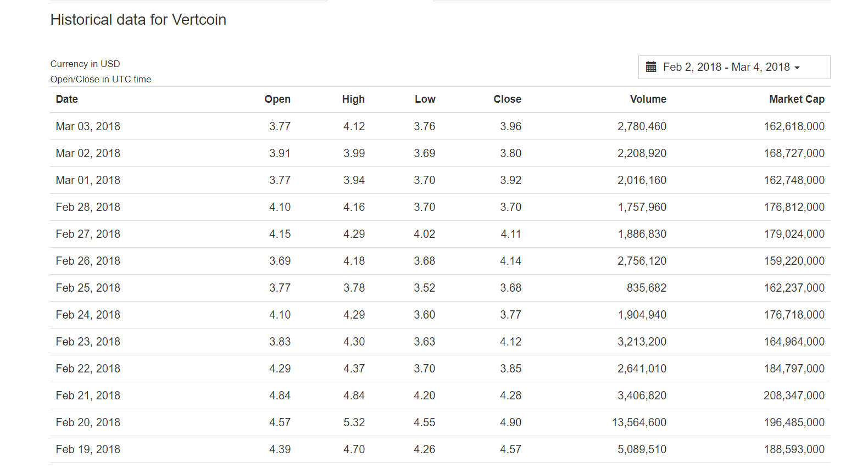The height and width of the screenshot is (468, 868).
Task: Click volume 2,780,460 for Mar 03
Action: point(642,126)
